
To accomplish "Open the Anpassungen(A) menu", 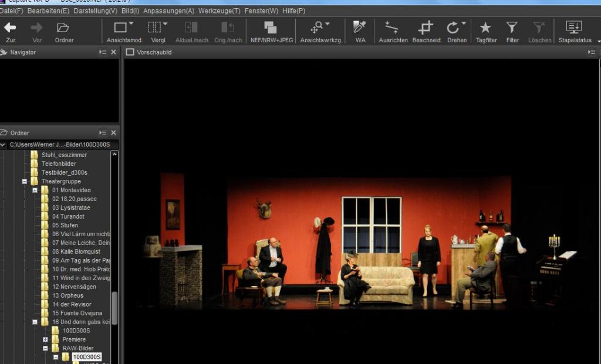I will coord(168,11).
